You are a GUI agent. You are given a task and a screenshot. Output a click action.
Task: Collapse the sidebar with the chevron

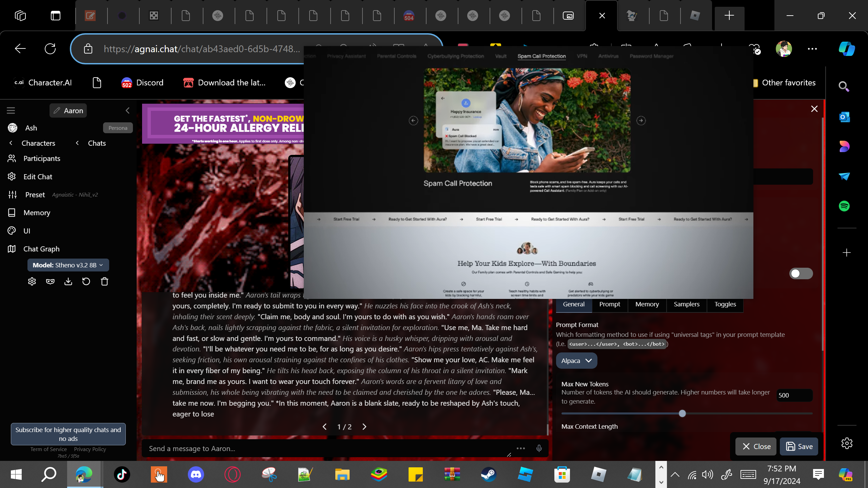coord(127,110)
